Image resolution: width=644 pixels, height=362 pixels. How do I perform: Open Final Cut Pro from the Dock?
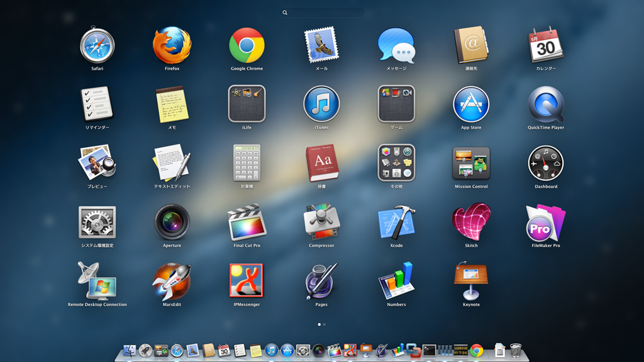pyautogui.click(x=335, y=351)
